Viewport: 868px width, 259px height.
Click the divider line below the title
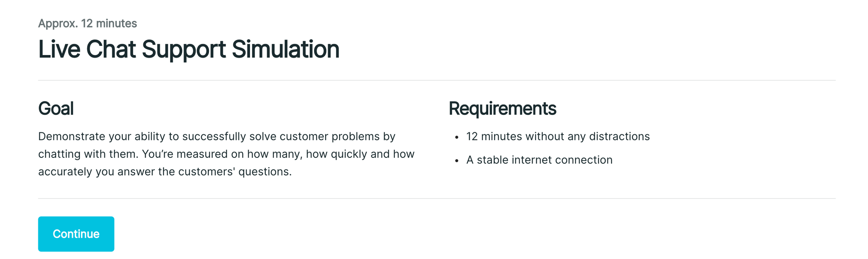[437, 80]
